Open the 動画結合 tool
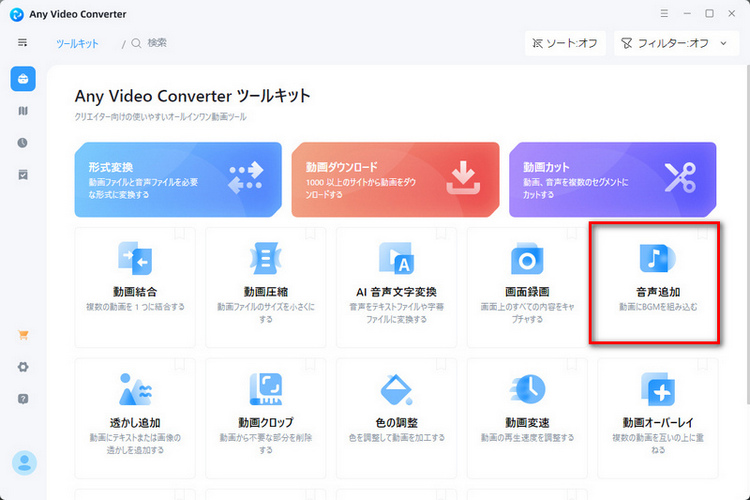Viewport: 750px width, 500px height. click(x=135, y=288)
